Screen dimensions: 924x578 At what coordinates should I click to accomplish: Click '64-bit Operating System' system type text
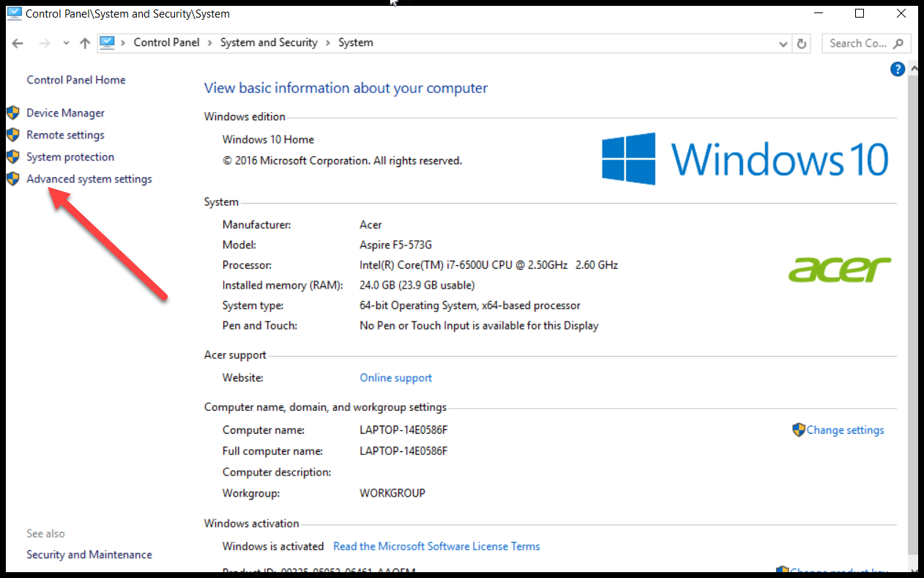click(470, 305)
